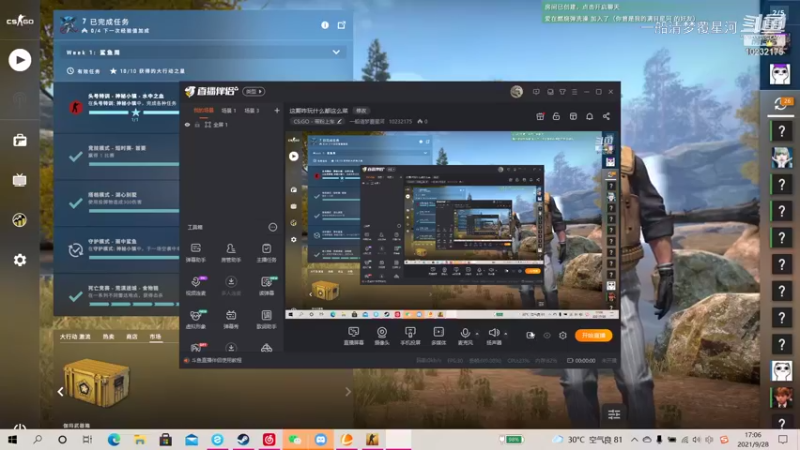Open the toolbox tutorial link at bottom left
The width and height of the screenshot is (800, 450).
pos(216,360)
